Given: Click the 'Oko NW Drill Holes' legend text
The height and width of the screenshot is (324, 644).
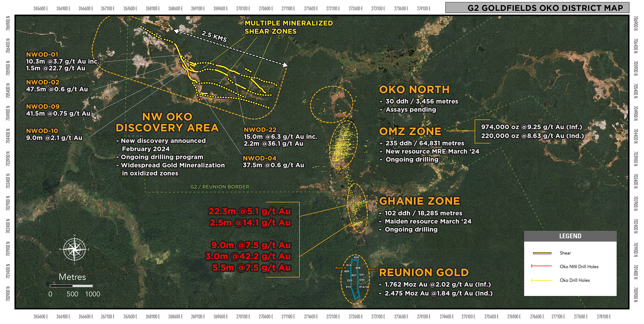Looking at the screenshot, I should click(x=579, y=267).
